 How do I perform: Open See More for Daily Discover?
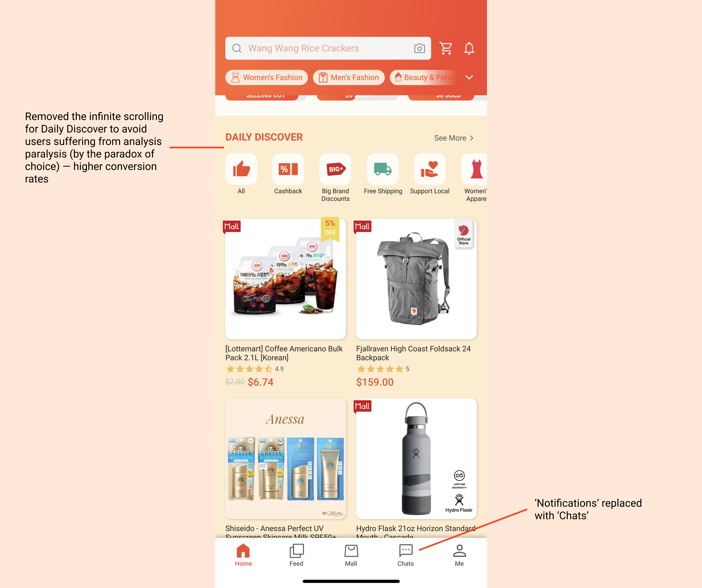click(454, 138)
